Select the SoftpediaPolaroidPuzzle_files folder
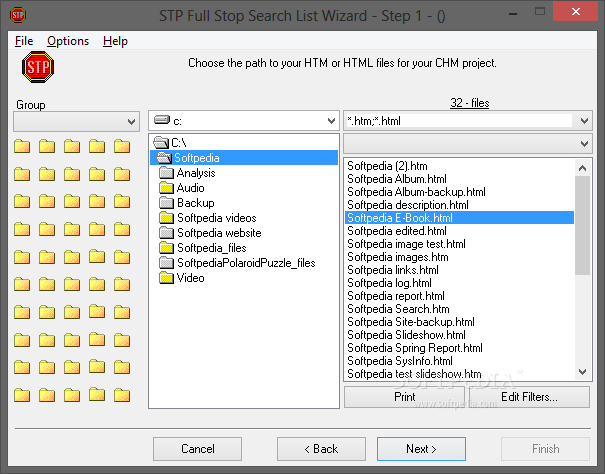Viewport: 605px width, 474px height. pyautogui.click(x=246, y=263)
